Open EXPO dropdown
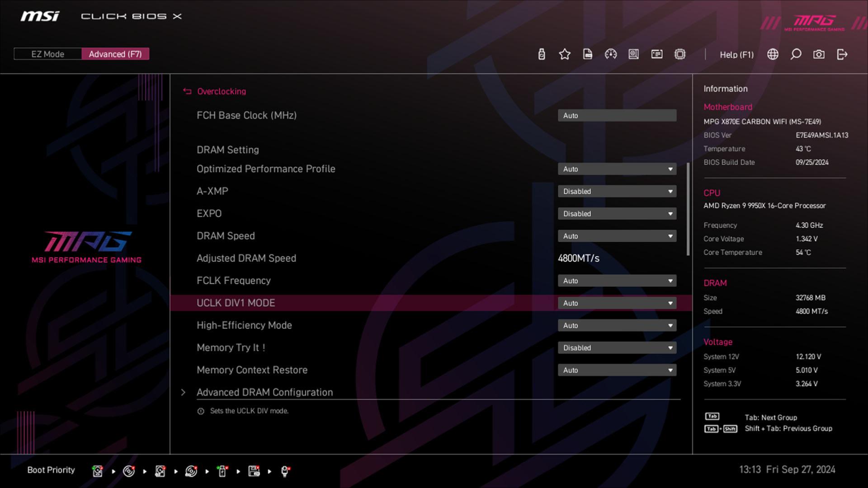This screenshot has width=868, height=488. [x=617, y=214]
